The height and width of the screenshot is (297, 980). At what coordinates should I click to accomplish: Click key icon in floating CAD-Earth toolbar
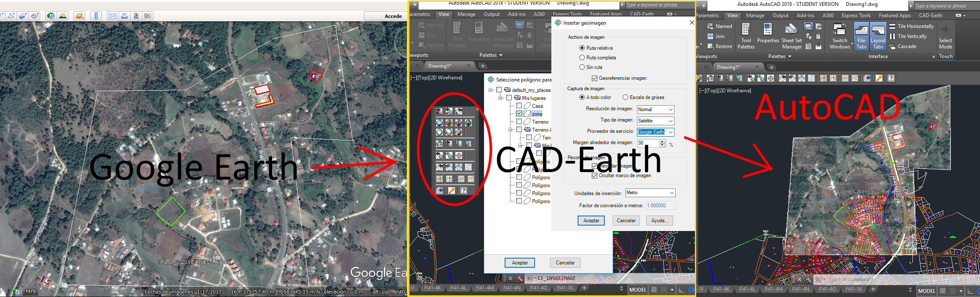click(x=451, y=190)
